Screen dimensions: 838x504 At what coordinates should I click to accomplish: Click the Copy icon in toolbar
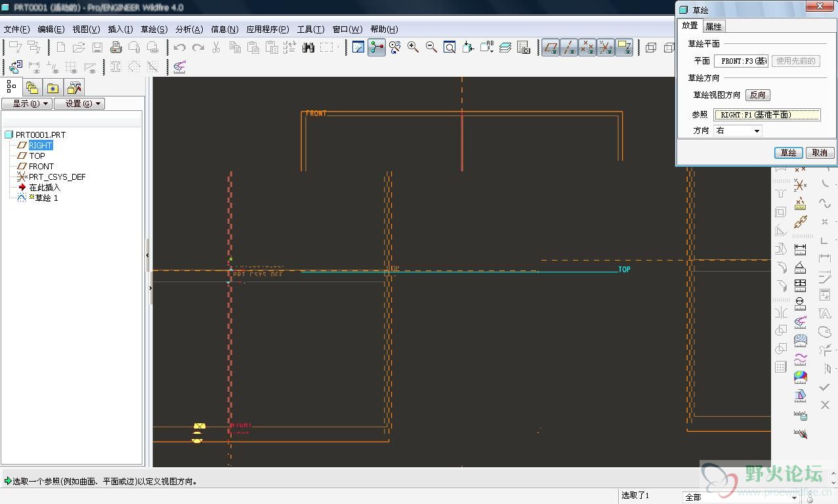pyautogui.click(x=235, y=47)
